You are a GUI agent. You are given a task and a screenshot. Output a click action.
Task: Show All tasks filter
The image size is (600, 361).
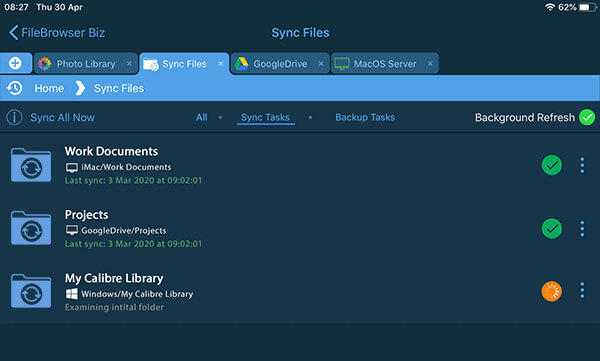[x=202, y=118]
